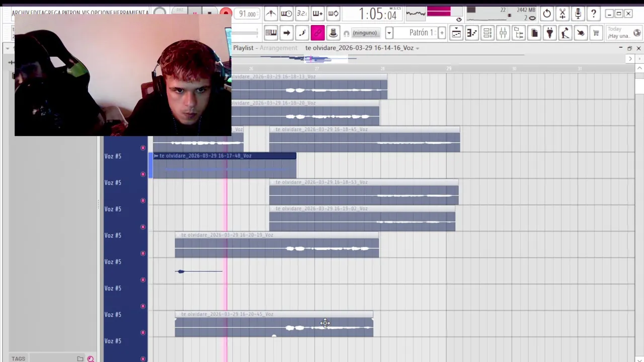Toggle the metronome
The height and width of the screenshot is (362, 644).
(270, 14)
